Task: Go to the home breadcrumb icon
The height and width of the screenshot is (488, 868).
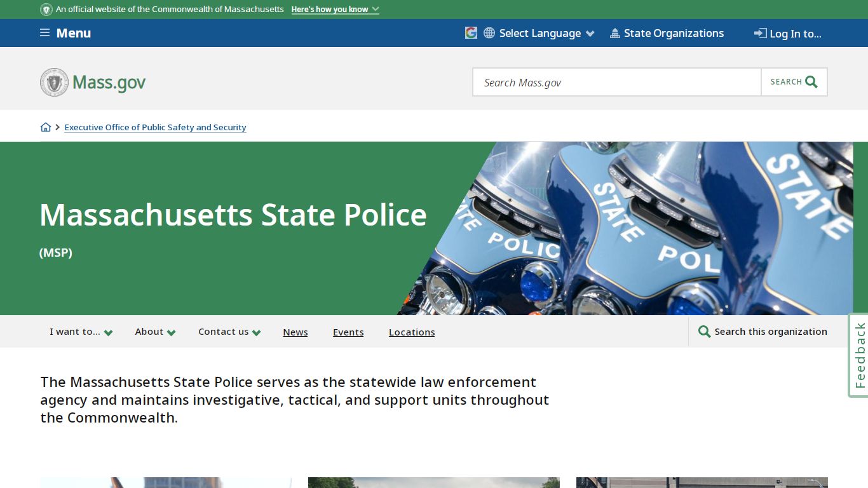Action: (x=46, y=127)
